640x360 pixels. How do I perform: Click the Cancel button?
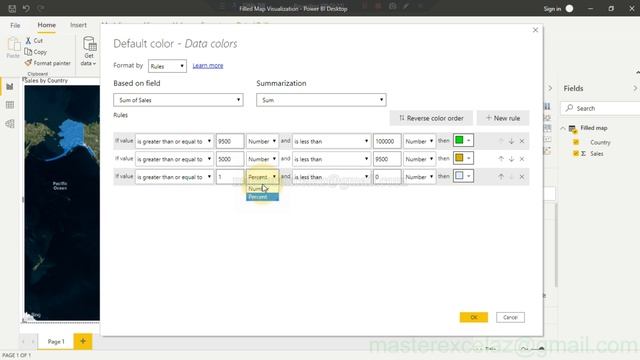[x=510, y=317]
